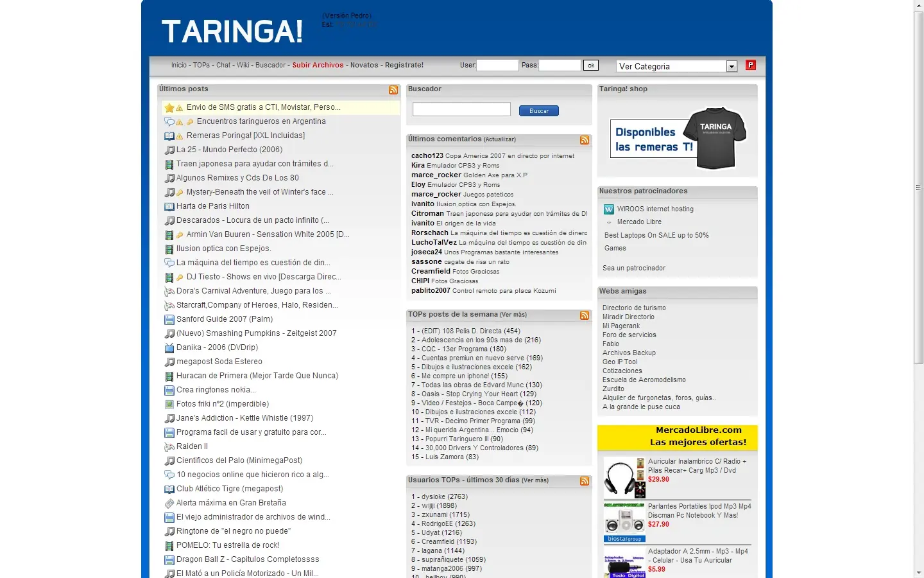Click the film icon beside Huracan de Primera
The image size is (924, 578).
pyautogui.click(x=169, y=376)
